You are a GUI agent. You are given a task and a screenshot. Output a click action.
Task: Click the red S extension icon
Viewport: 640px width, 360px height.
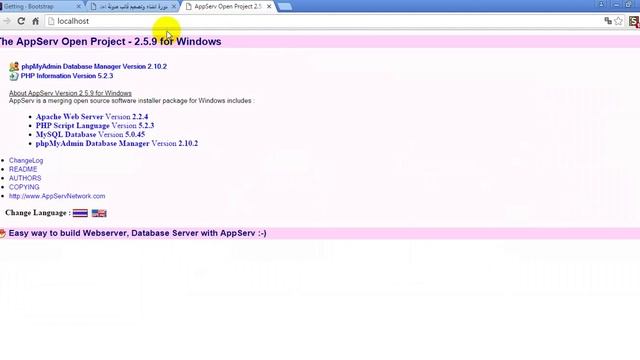(x=634, y=21)
